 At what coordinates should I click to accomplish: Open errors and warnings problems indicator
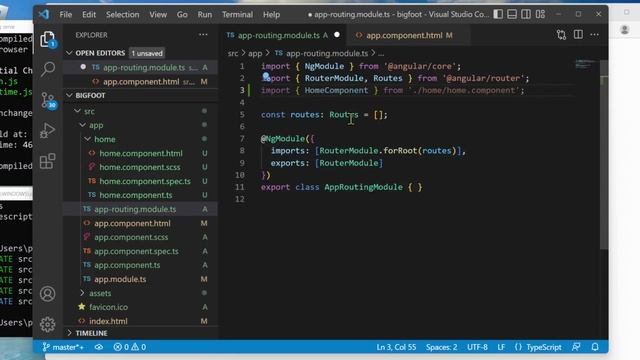130,347
